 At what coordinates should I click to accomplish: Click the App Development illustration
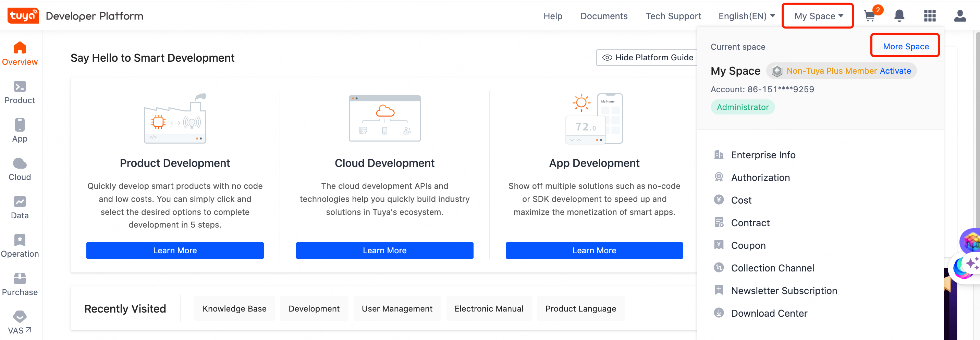click(x=594, y=118)
